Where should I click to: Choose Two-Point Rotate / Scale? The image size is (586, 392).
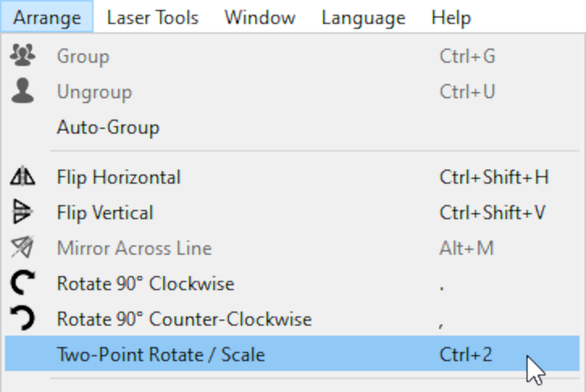point(292,353)
